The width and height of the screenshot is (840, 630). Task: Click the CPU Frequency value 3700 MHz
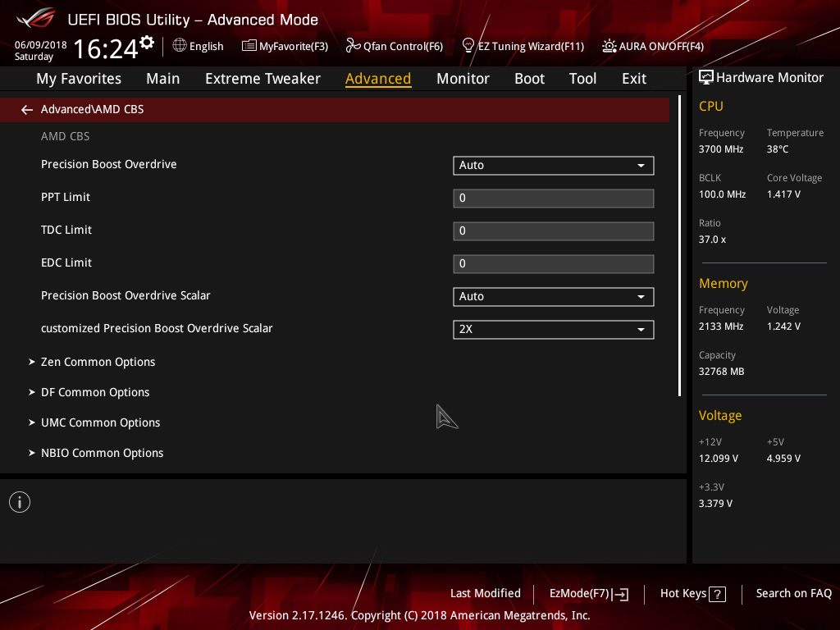(x=721, y=149)
